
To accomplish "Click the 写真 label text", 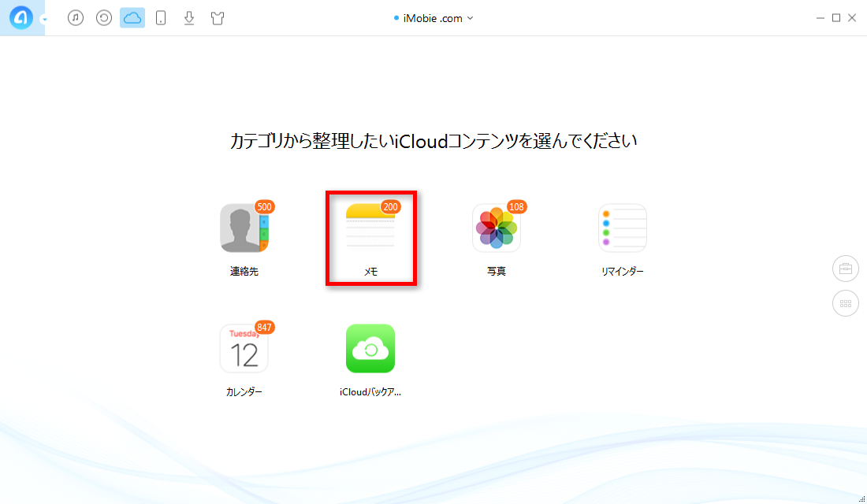I will 497,272.
